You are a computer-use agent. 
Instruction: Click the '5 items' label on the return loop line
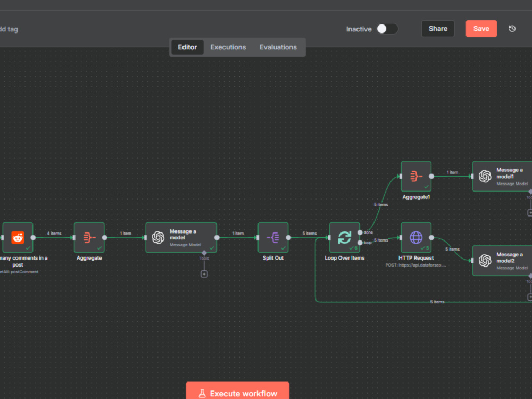437,302
